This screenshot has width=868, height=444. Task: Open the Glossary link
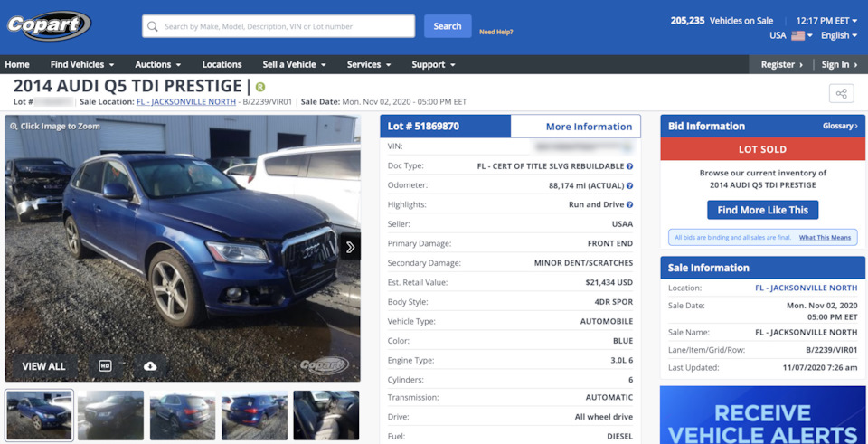coord(840,127)
